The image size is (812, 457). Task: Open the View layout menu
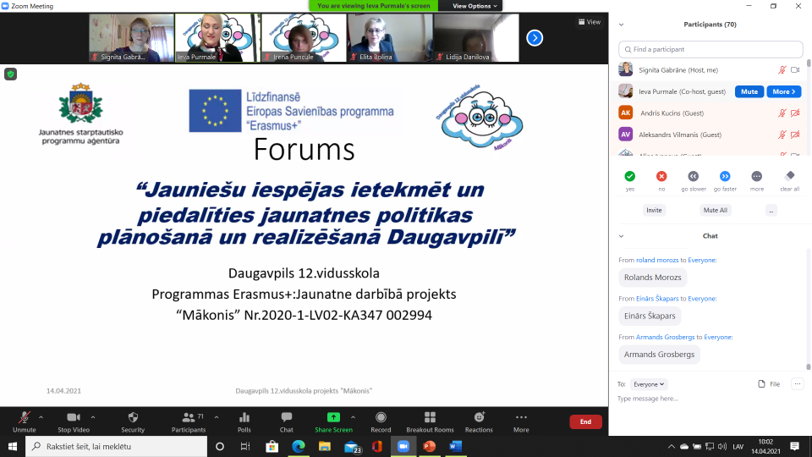[x=589, y=22]
